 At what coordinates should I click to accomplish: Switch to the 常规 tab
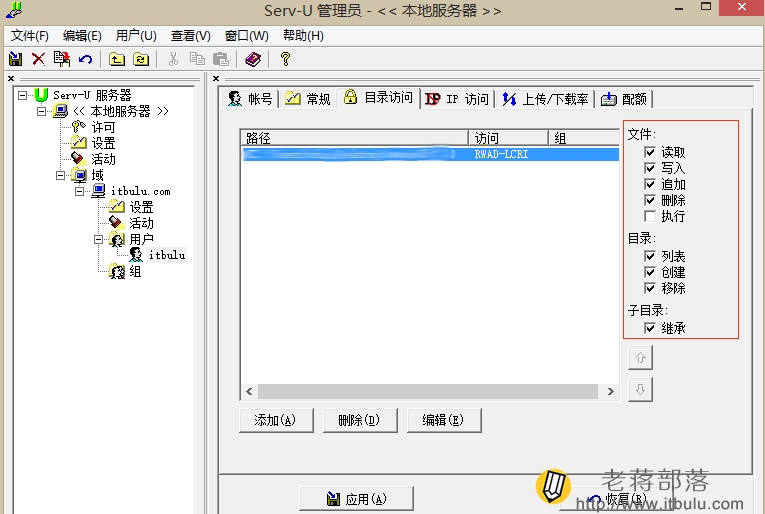click(307, 99)
